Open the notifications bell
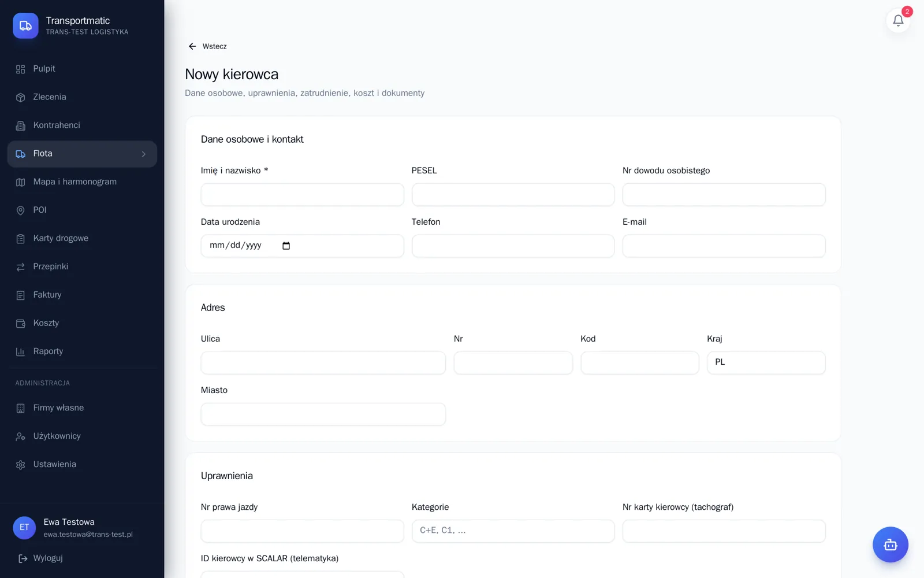 (898, 21)
